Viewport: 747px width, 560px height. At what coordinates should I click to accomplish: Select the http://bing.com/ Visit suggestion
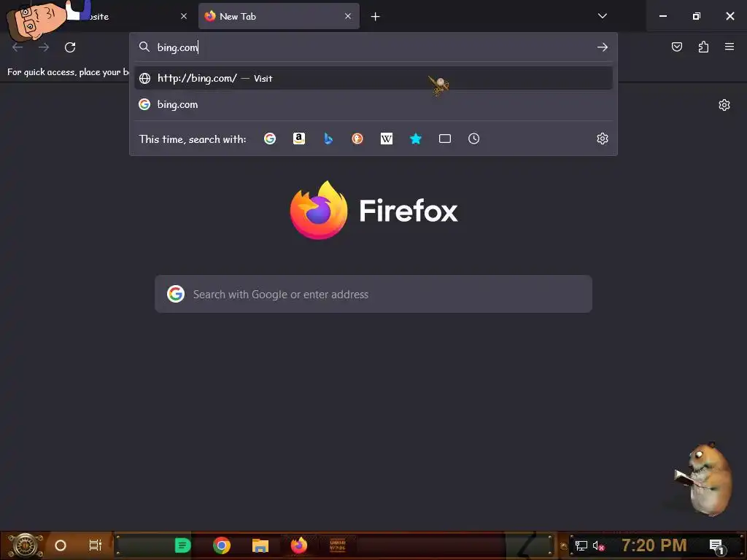[x=373, y=78]
